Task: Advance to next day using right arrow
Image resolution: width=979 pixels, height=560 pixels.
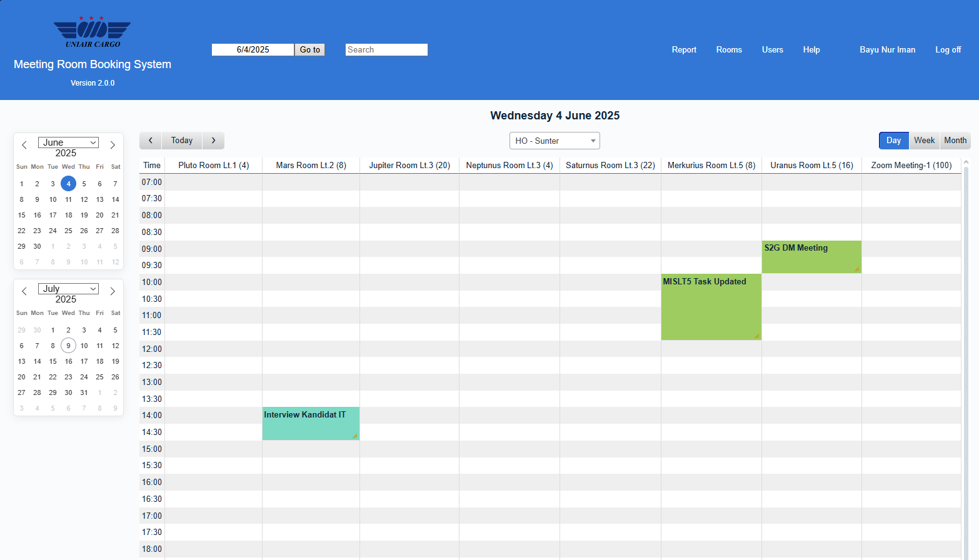Action: (213, 141)
